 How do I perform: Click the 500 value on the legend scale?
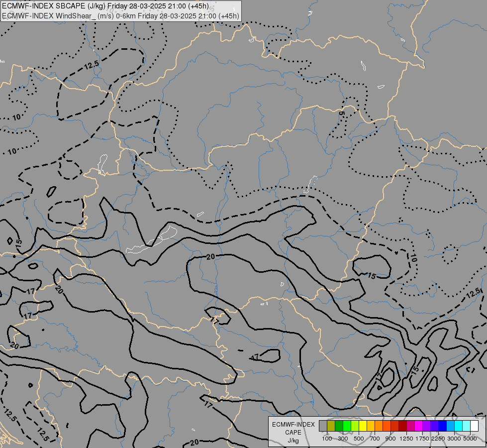coord(359,439)
